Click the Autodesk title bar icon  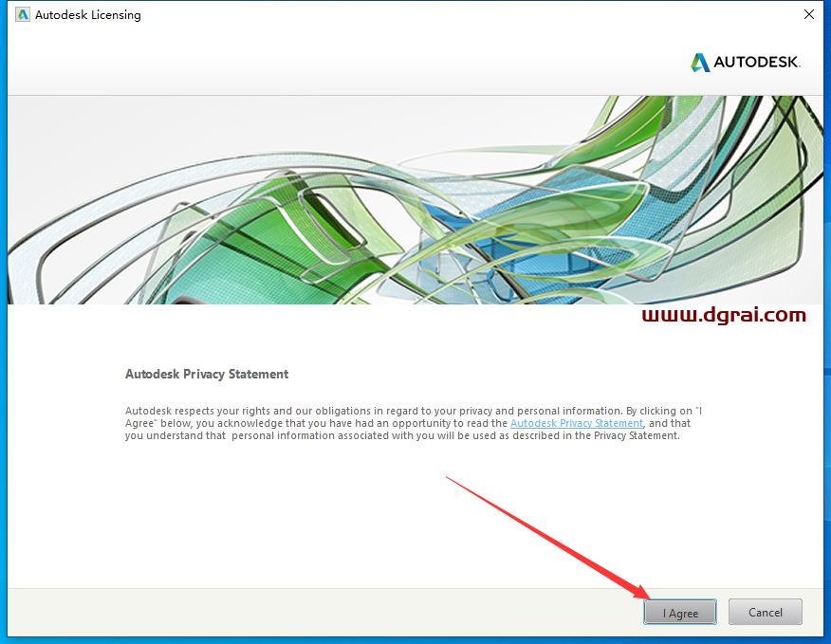[23, 15]
